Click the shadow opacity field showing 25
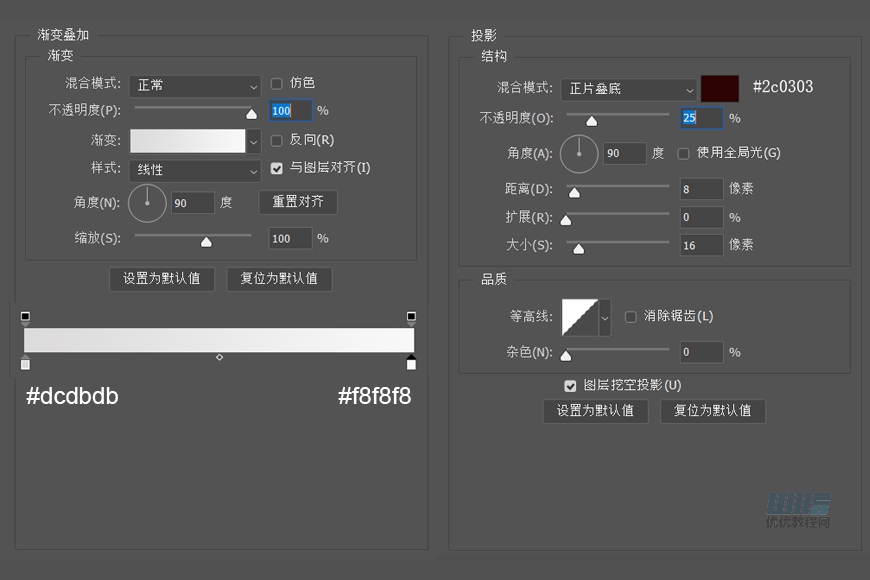870x580 pixels. tap(700, 118)
